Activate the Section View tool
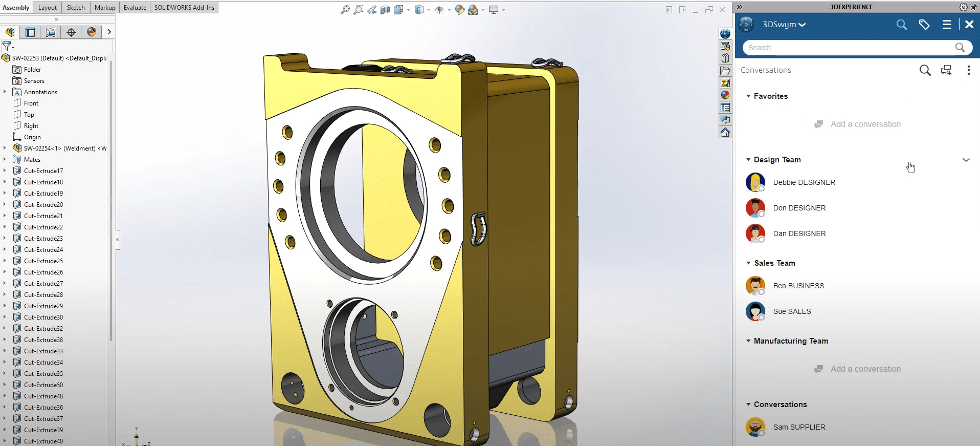 pos(385,10)
